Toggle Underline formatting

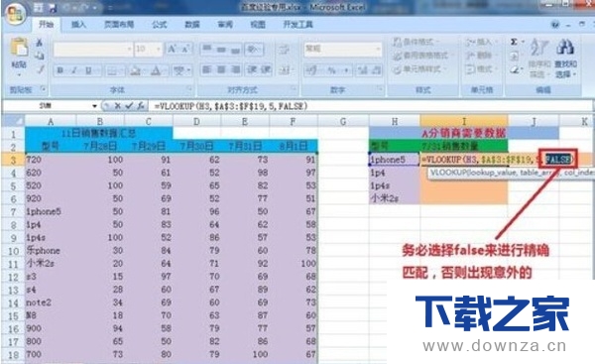coord(88,70)
